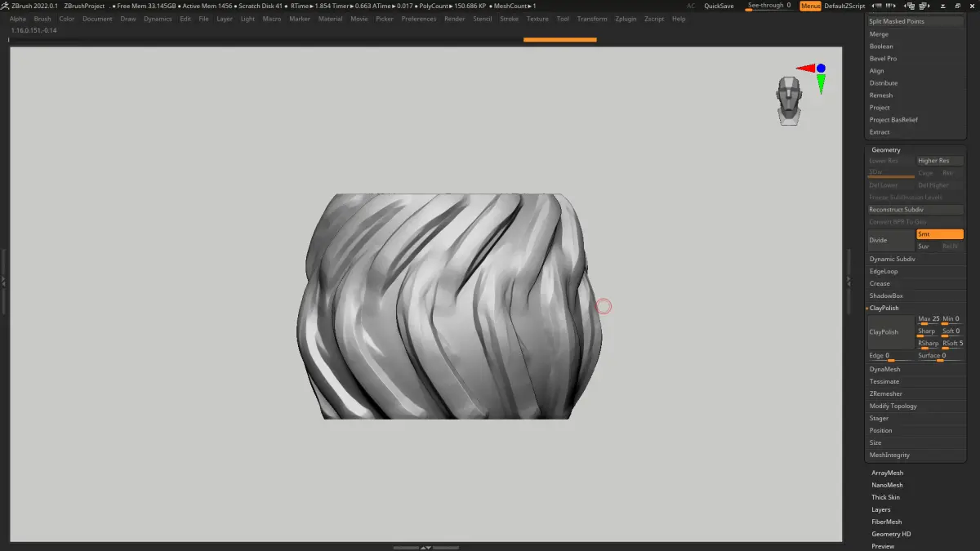Click the blue Z-axis dot on gizmo
This screenshot has width=980, height=551.
(821, 69)
